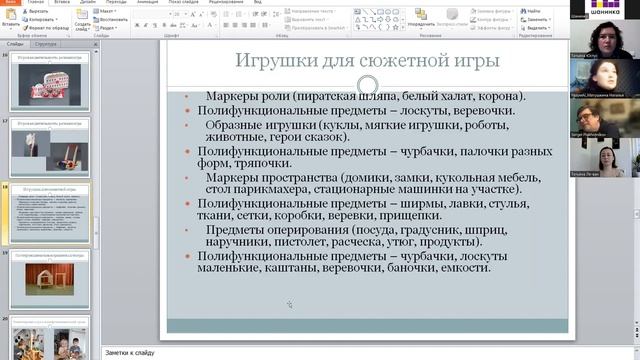
Task: Open the font name combo box
Action: 153,14
